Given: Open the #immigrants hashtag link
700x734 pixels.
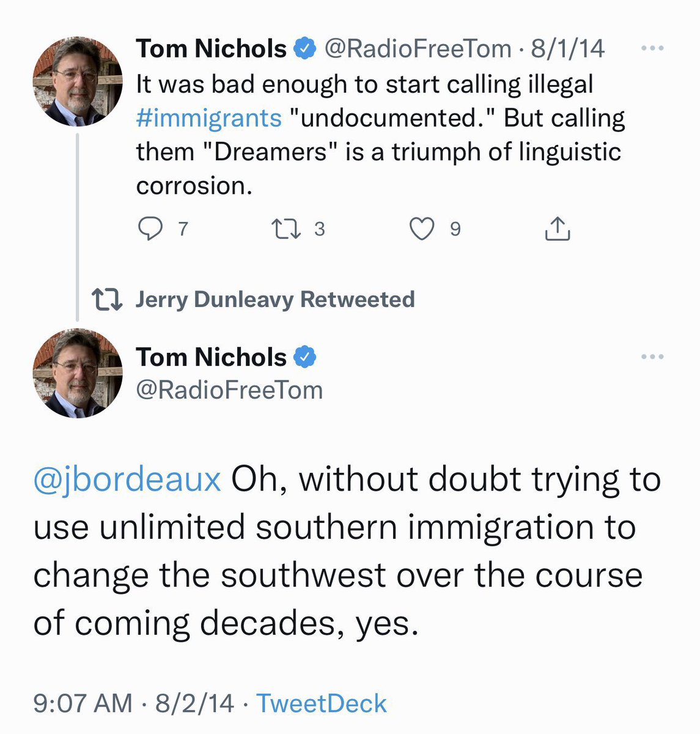Looking at the screenshot, I should [x=209, y=117].
